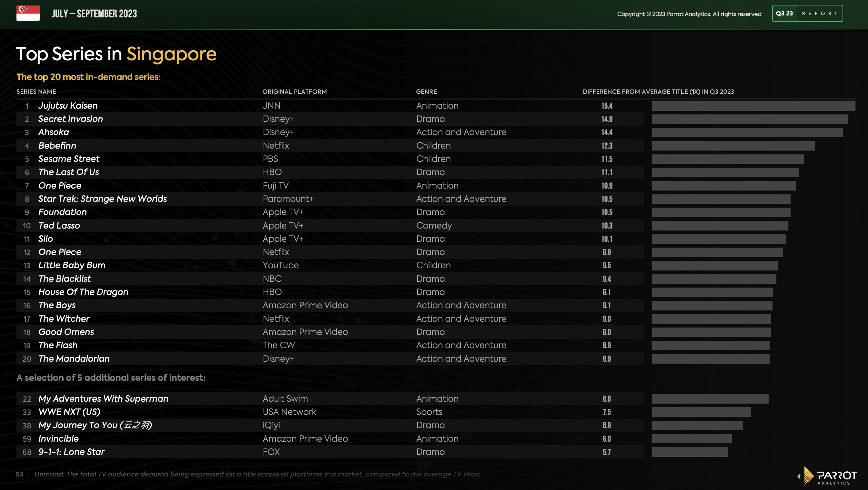Select the WWE NXT (US) series name
This screenshot has width=868, height=490.
click(x=69, y=412)
